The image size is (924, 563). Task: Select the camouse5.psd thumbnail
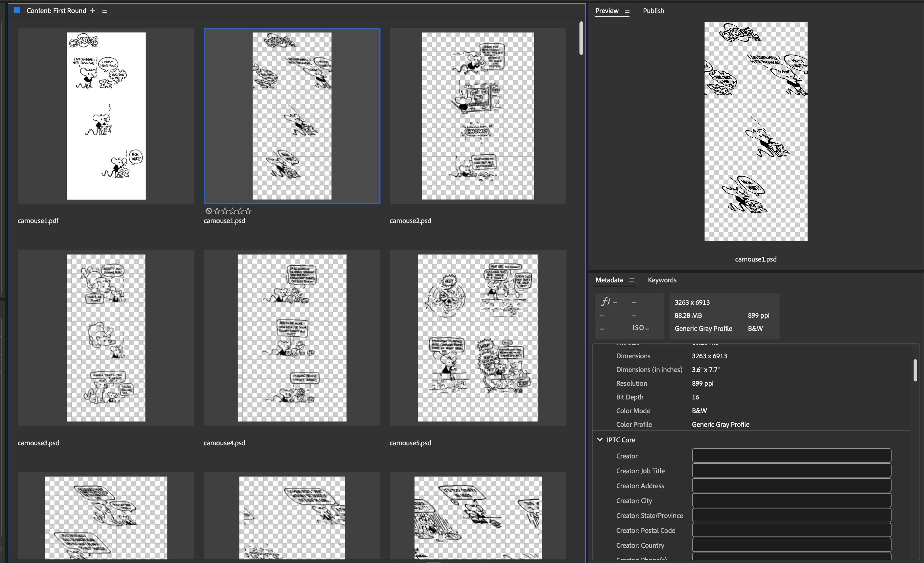[x=478, y=338]
